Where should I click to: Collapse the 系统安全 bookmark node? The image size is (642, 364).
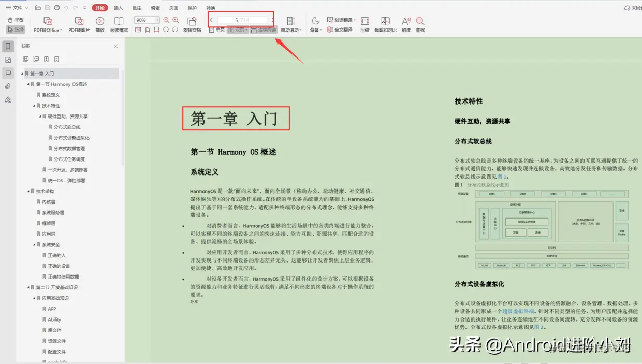click(x=35, y=244)
